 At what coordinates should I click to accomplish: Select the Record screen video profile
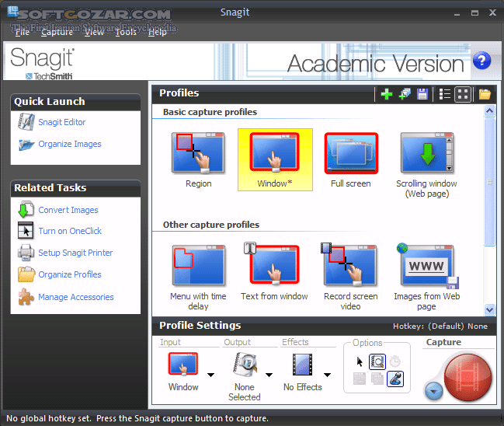(x=350, y=277)
